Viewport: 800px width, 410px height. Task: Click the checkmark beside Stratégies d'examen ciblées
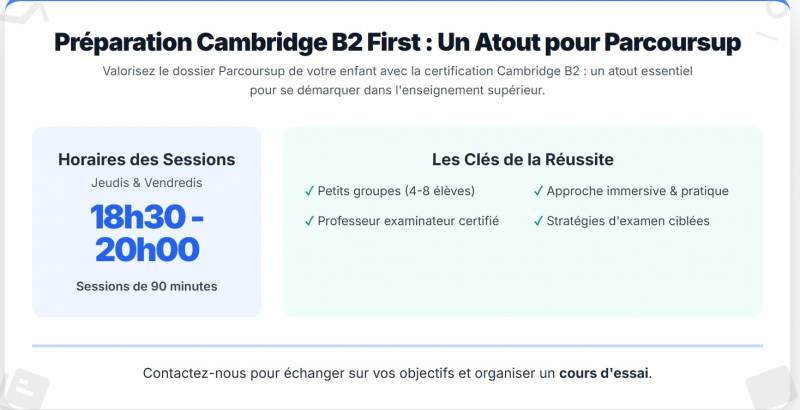(538, 220)
